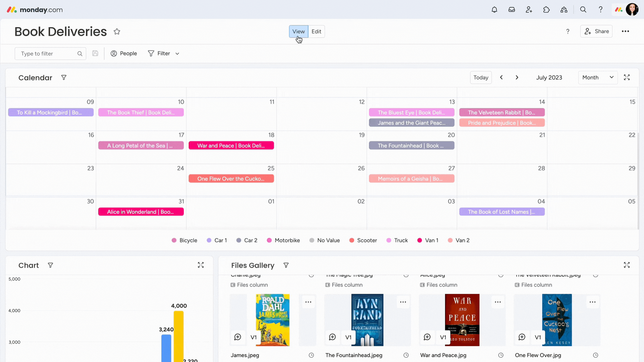This screenshot has height=362, width=644.
Task: Open the inbox tray icon
Action: 512,10
